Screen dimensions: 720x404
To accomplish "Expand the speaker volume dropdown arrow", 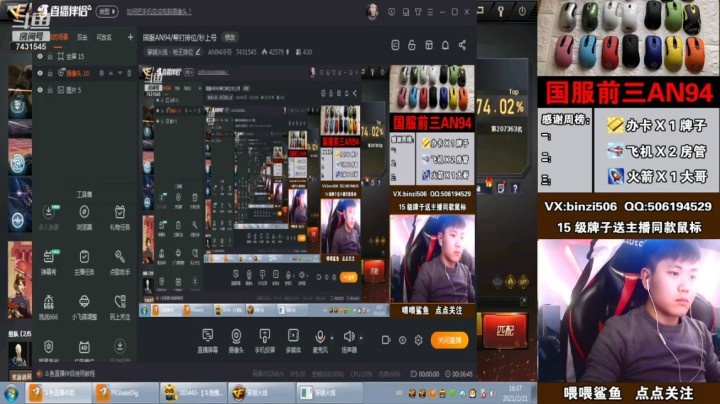I will tap(361, 338).
